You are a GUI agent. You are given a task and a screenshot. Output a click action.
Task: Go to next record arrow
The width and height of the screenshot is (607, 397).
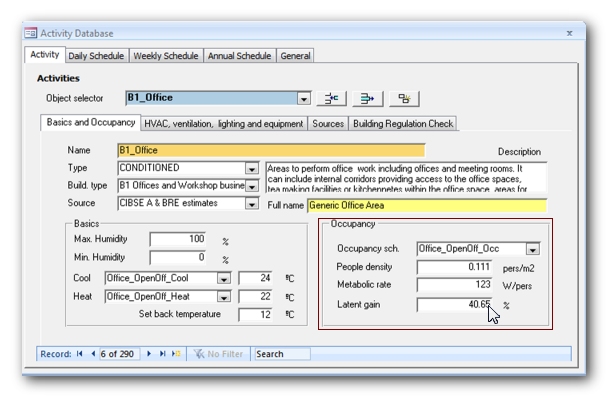pos(149,354)
